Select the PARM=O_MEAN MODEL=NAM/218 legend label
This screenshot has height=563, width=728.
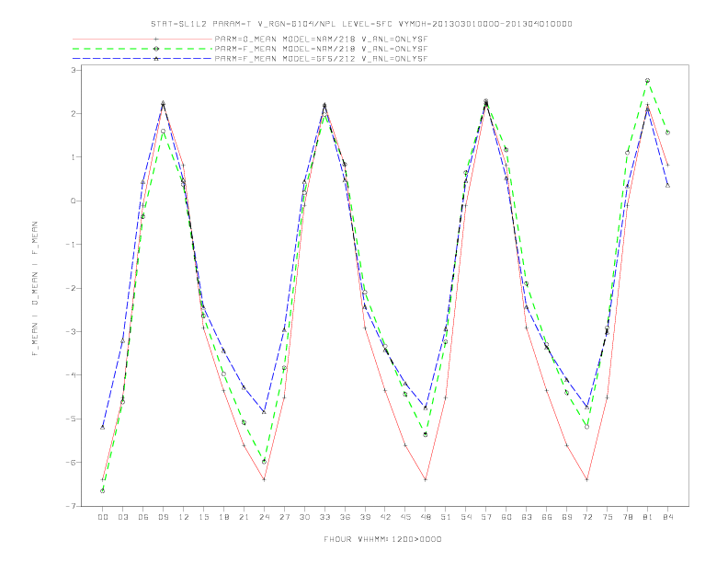coord(321,39)
